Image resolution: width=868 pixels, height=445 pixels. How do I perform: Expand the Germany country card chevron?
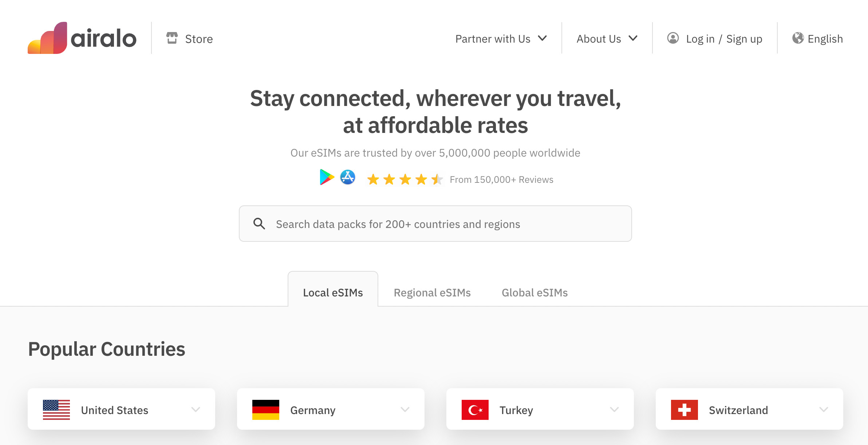(405, 410)
